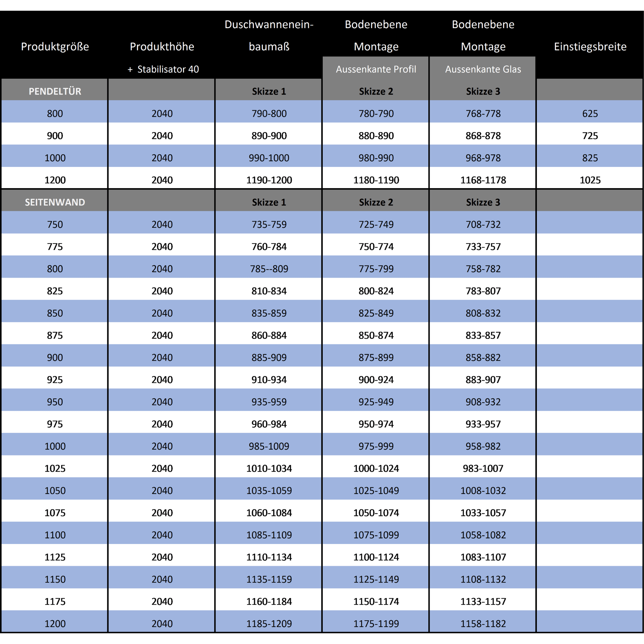Click Skizze 1 in the PENDELTÜR row

pos(269,91)
